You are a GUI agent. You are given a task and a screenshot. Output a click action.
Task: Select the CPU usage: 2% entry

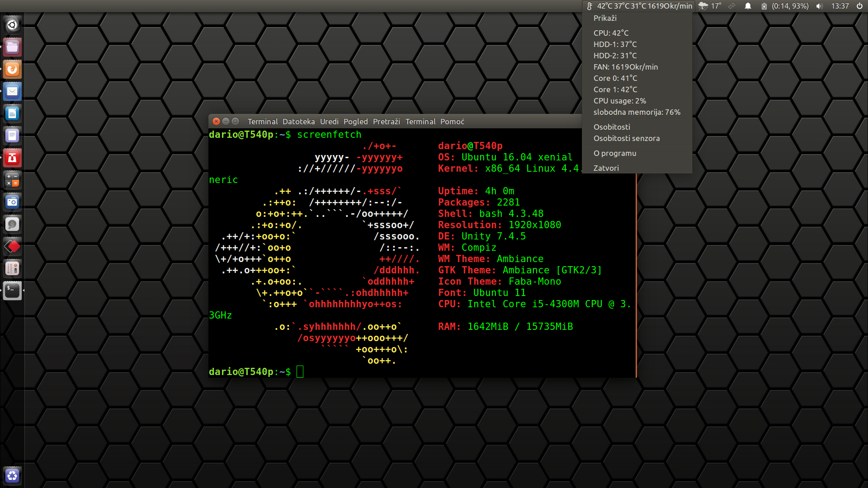[637, 101]
